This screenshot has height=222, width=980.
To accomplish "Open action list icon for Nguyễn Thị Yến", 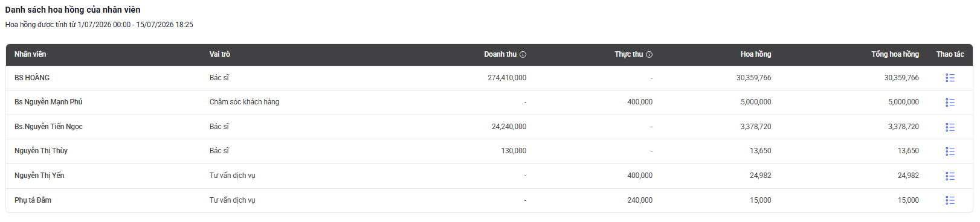I will pos(950,176).
